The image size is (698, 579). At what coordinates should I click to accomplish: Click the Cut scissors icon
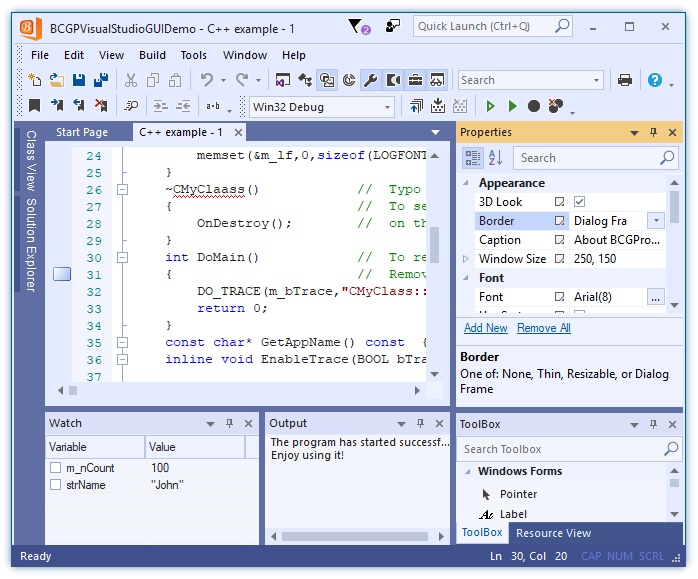point(131,81)
